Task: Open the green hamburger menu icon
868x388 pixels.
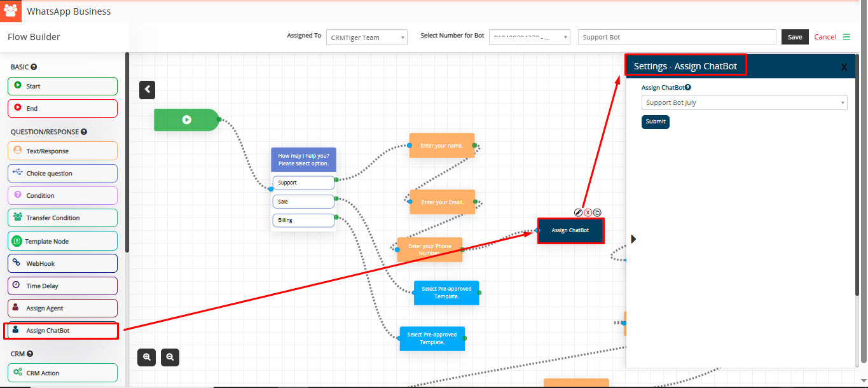Action: tap(846, 37)
